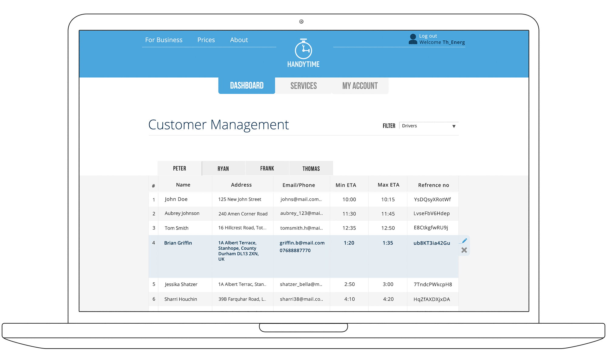The width and height of the screenshot is (607, 364).
Task: Select the Frank driver tab
Action: pos(267,168)
